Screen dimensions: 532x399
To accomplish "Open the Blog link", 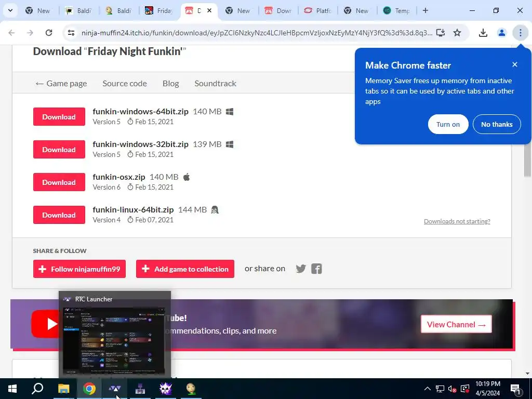I will click(170, 84).
